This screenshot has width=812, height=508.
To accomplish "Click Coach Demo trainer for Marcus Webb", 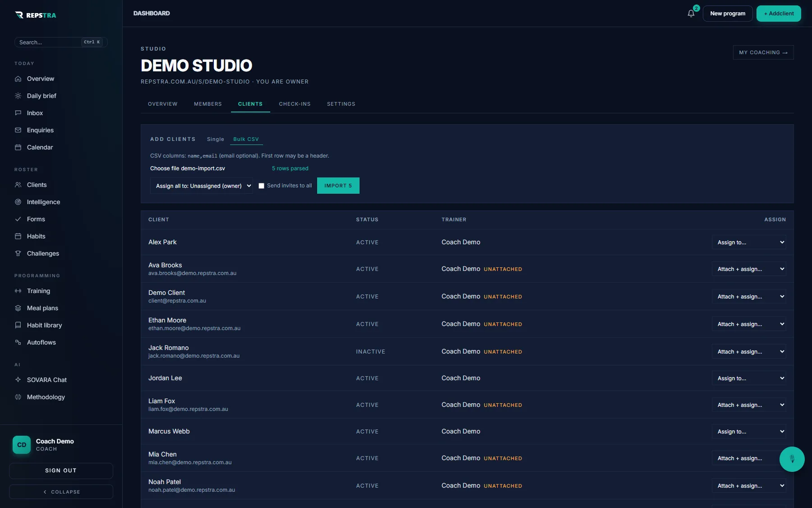I will pyautogui.click(x=461, y=431).
